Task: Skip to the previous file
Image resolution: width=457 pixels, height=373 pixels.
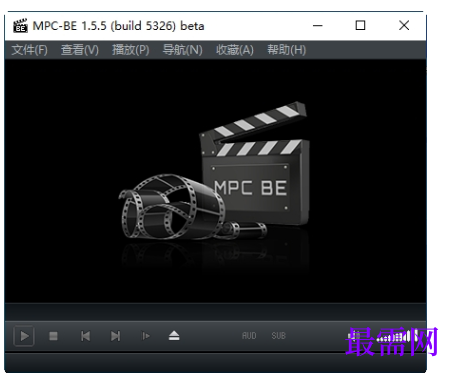Action: pyautogui.click(x=85, y=336)
